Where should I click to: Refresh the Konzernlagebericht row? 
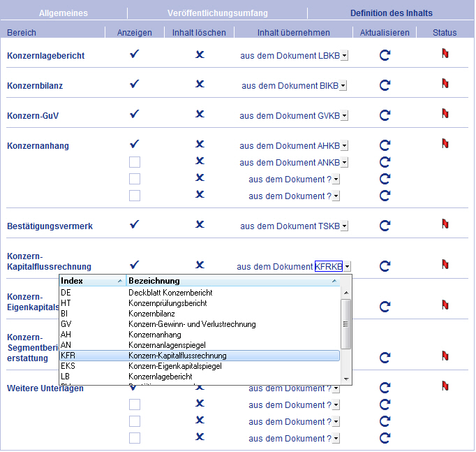pyautogui.click(x=385, y=55)
